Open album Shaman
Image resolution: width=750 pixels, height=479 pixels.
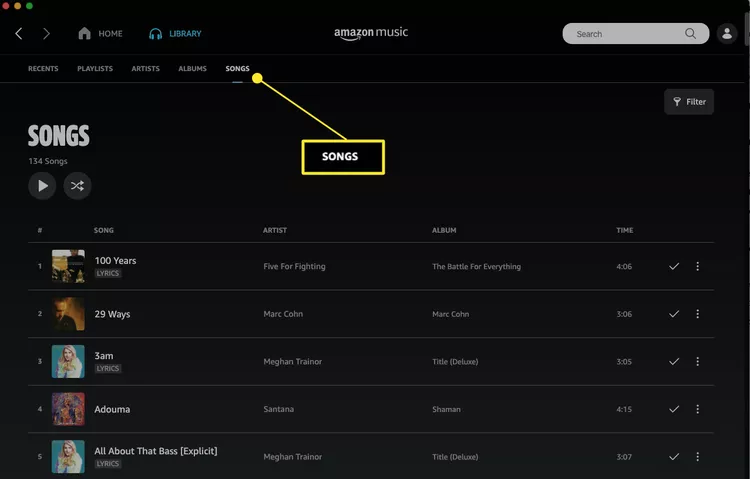446,409
